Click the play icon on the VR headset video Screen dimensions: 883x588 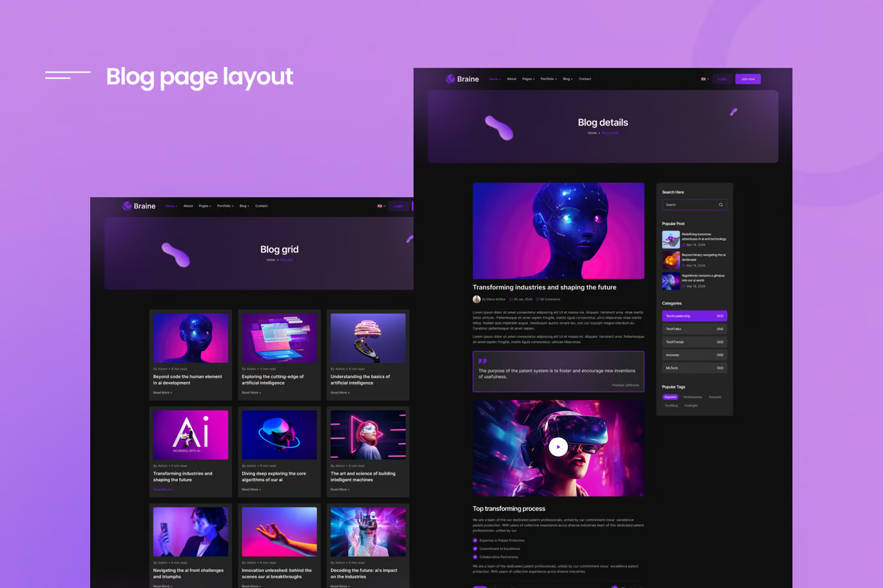click(558, 446)
